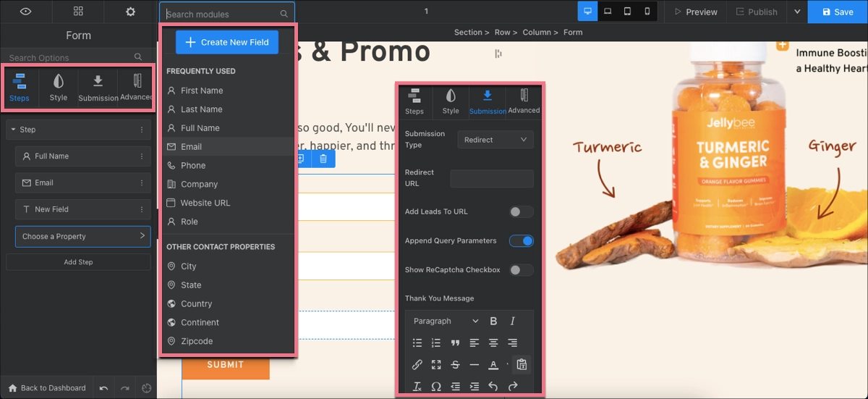Screen dimensions: 868x399
Task: Select Advanced tab in left Form panel
Action: 137,88
